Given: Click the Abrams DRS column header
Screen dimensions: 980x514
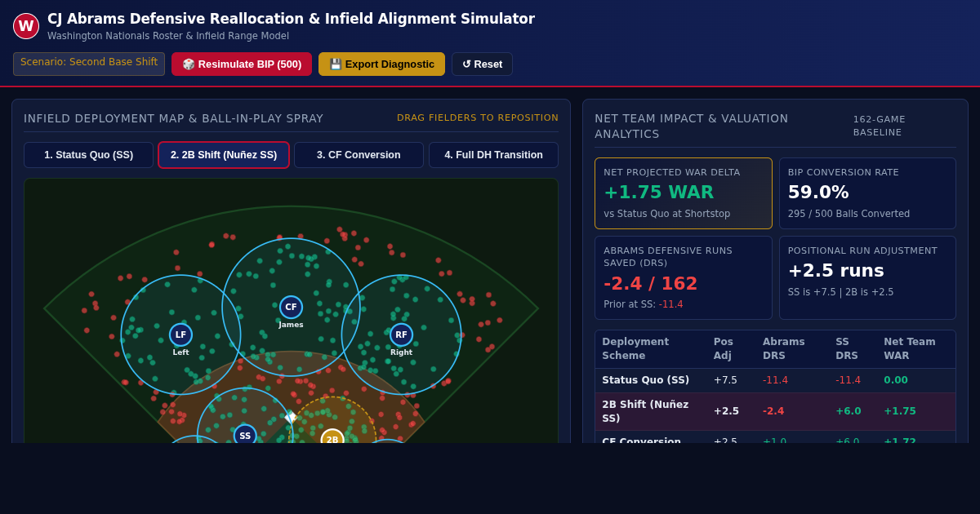Looking at the screenshot, I should coord(792,349).
